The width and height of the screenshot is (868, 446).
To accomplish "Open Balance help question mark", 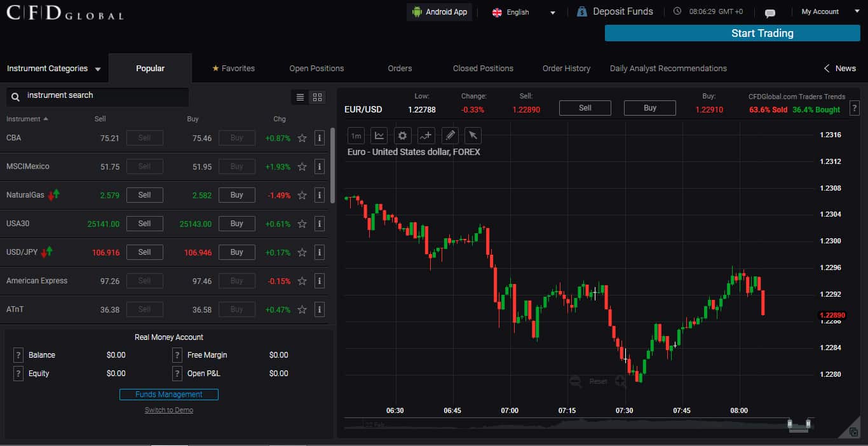I will 18,355.
